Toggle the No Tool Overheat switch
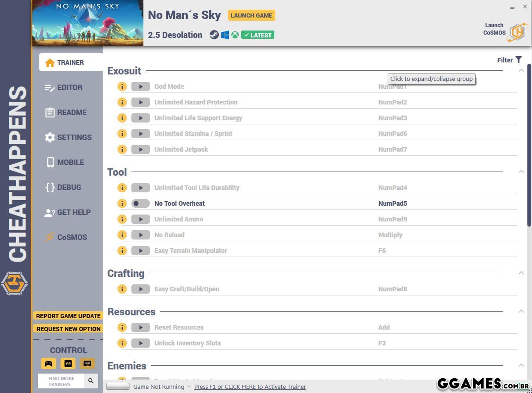 [140, 203]
